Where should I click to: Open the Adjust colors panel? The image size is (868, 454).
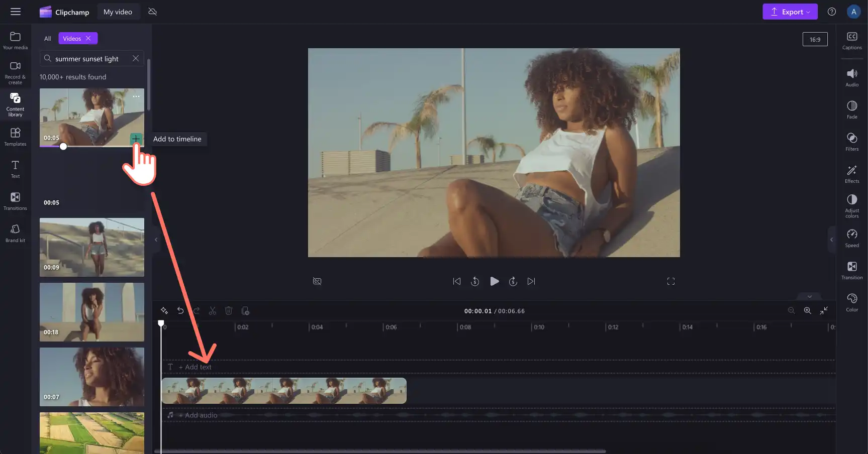[851, 206]
